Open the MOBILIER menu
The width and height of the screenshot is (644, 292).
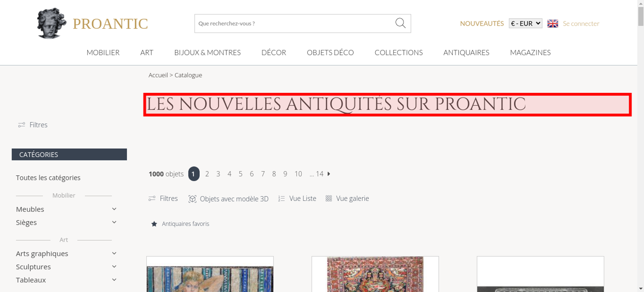pos(103,52)
